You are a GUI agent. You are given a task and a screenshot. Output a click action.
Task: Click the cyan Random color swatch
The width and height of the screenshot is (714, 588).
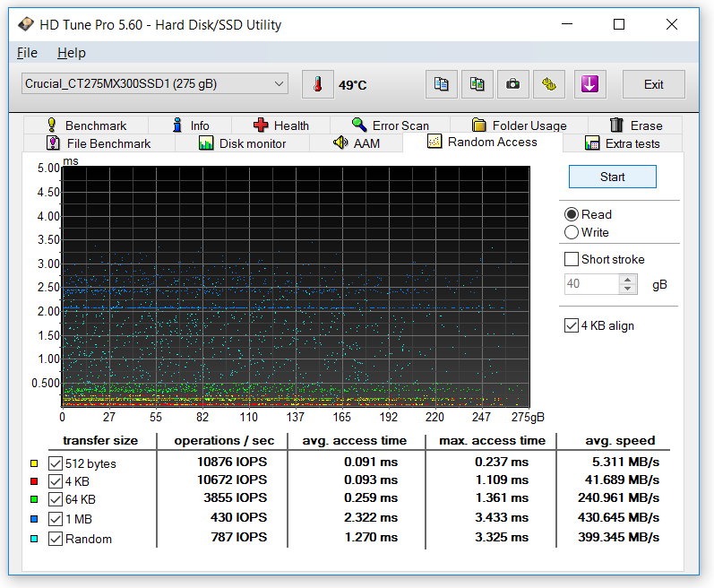tap(34, 539)
